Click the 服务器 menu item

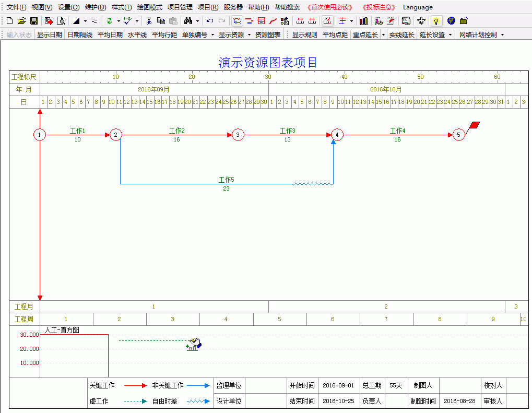(x=233, y=7)
